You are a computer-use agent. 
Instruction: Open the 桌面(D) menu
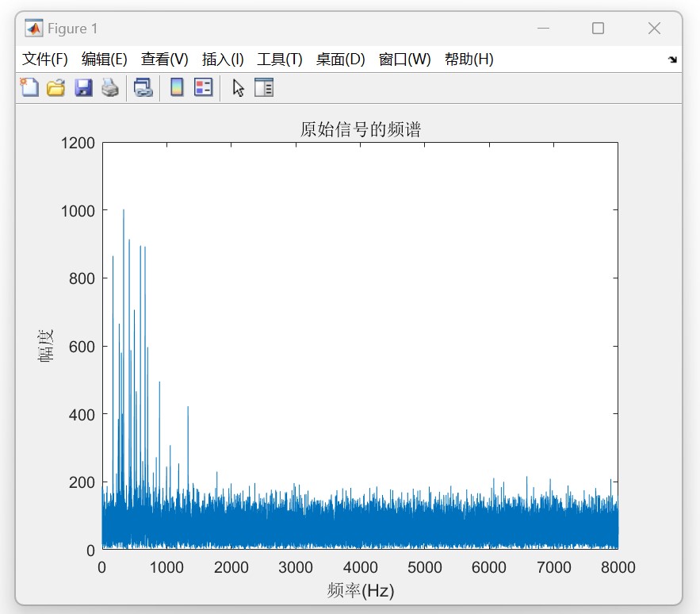tap(341, 59)
